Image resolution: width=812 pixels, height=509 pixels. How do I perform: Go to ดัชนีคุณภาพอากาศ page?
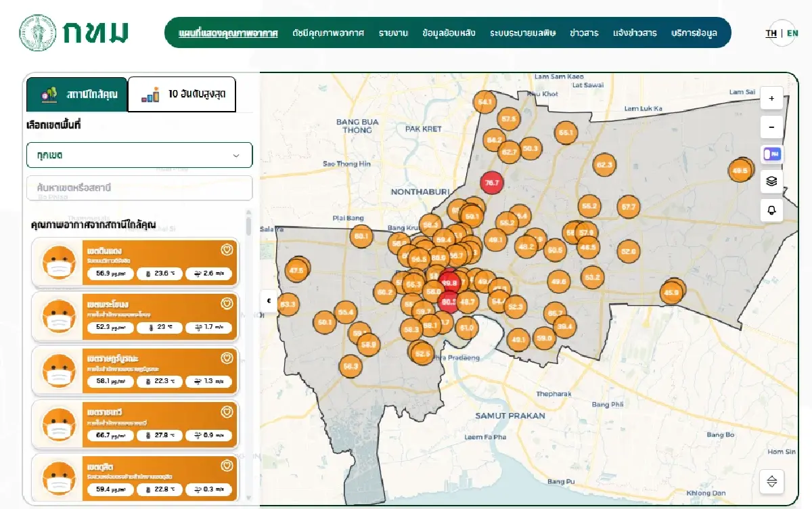pos(328,33)
